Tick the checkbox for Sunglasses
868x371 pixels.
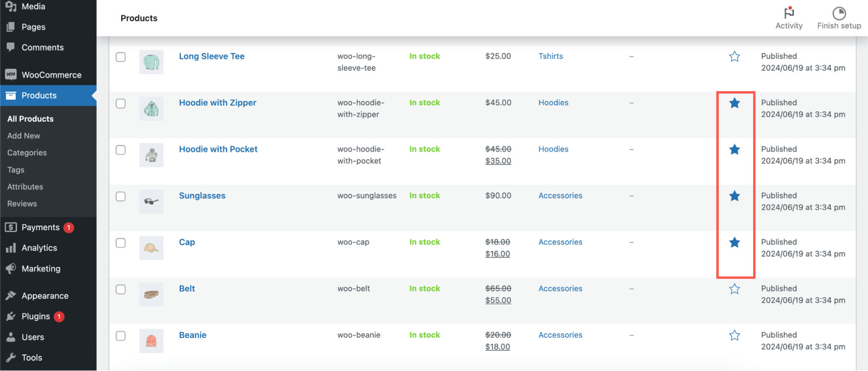(121, 197)
